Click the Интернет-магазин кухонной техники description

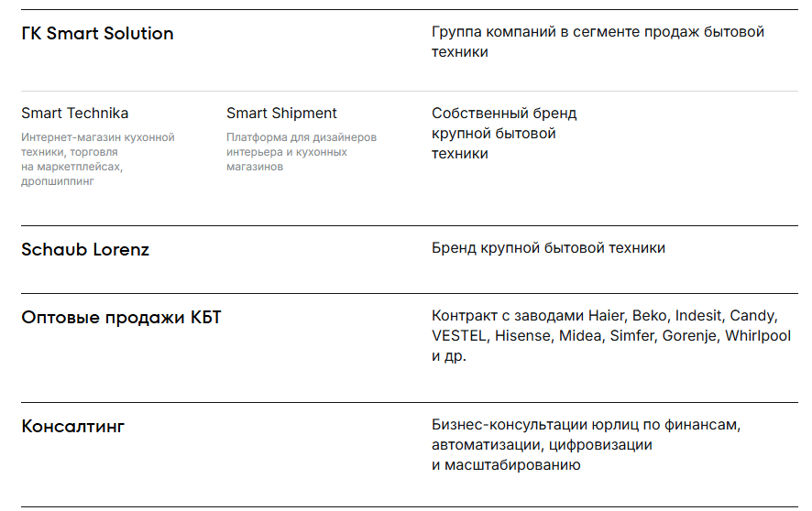click(97, 159)
